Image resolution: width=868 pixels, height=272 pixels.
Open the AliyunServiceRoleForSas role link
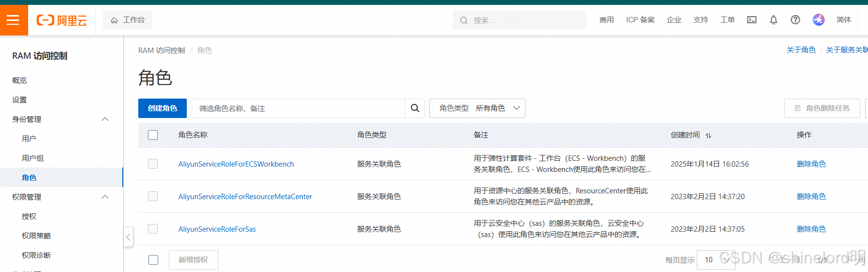click(x=217, y=229)
